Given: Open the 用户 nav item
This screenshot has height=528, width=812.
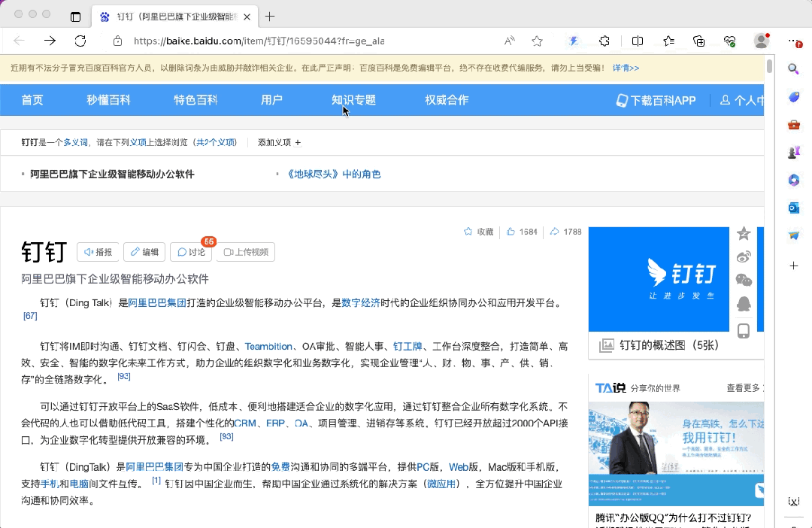Looking at the screenshot, I should 272,100.
